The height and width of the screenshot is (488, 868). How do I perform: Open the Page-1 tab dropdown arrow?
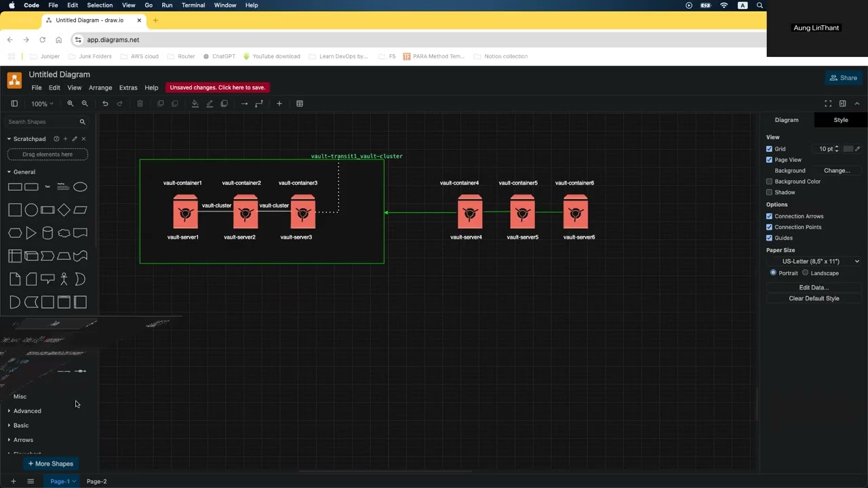pos(74,481)
